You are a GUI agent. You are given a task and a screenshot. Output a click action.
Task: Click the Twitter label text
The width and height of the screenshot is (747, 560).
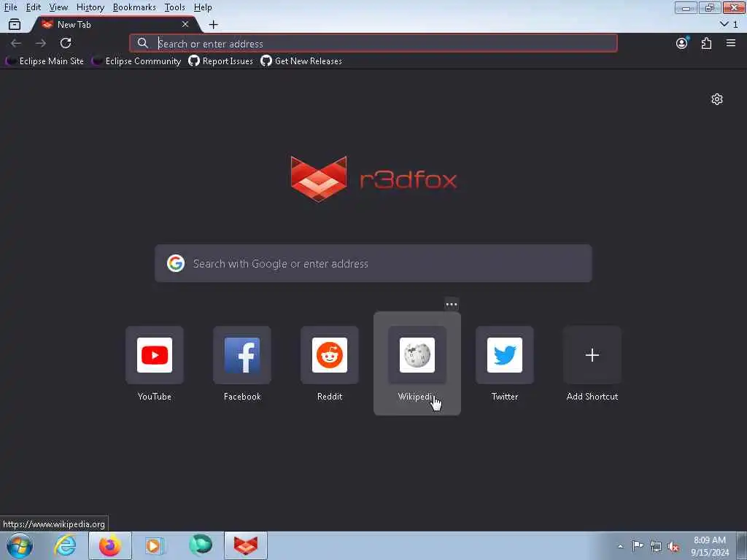[505, 396]
